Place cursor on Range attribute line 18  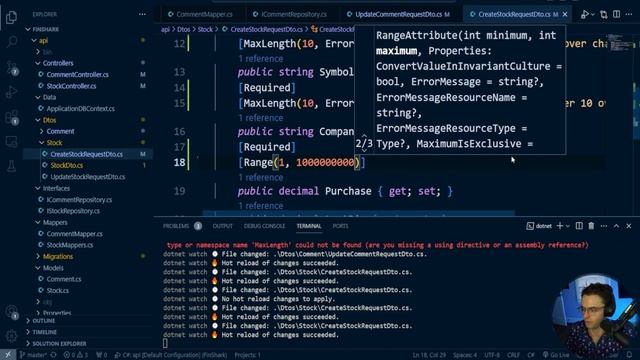302,162
